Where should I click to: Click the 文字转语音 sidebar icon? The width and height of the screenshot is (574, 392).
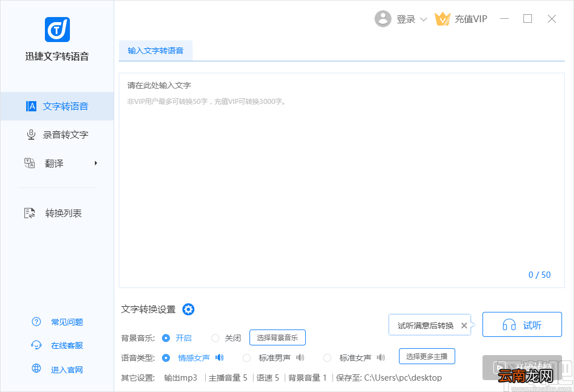click(31, 106)
